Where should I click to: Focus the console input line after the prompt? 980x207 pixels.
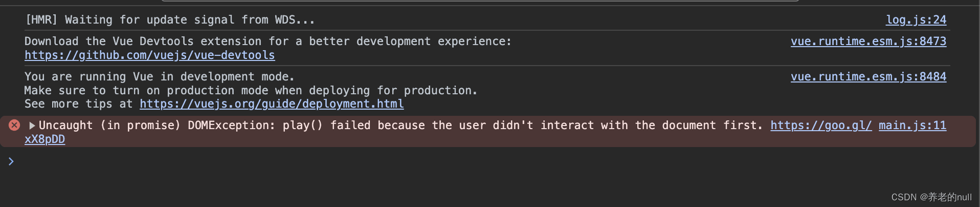(x=491, y=161)
